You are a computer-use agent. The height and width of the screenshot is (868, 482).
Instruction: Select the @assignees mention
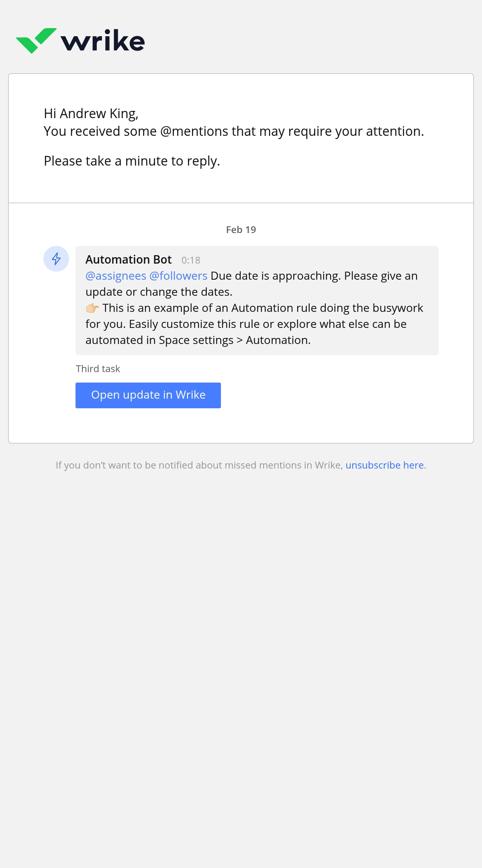click(116, 276)
